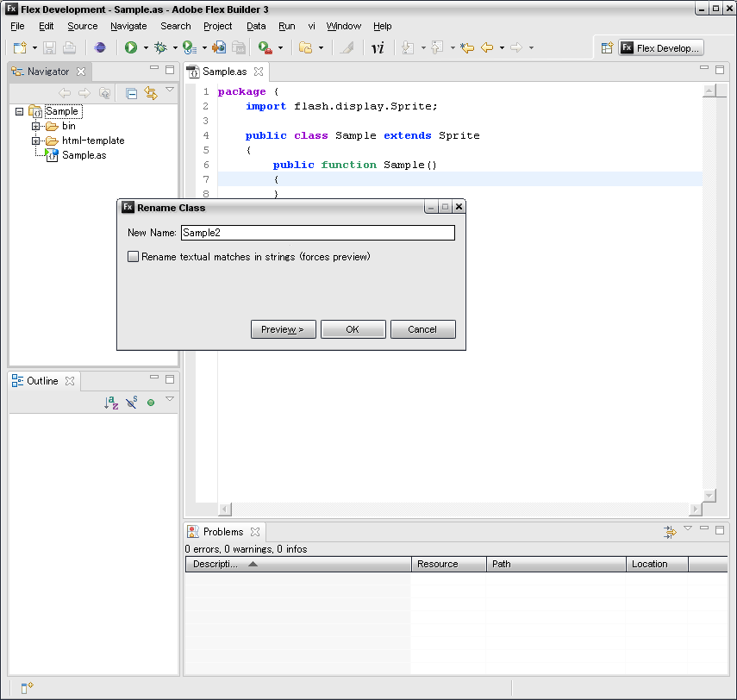
Task: Click the Debug bug icon
Action: (x=160, y=48)
